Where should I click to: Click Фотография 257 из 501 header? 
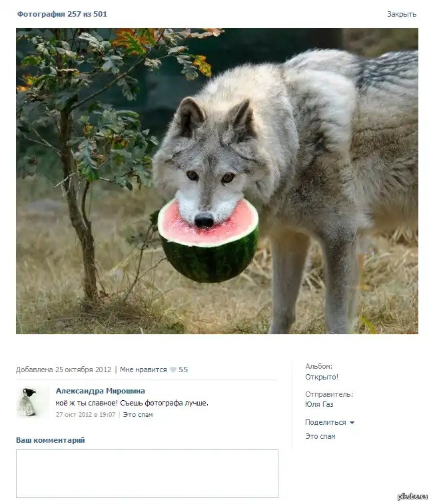[x=62, y=14]
